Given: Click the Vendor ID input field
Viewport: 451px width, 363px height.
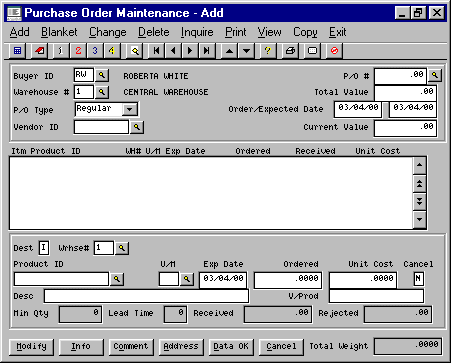Looking at the screenshot, I should (x=101, y=127).
